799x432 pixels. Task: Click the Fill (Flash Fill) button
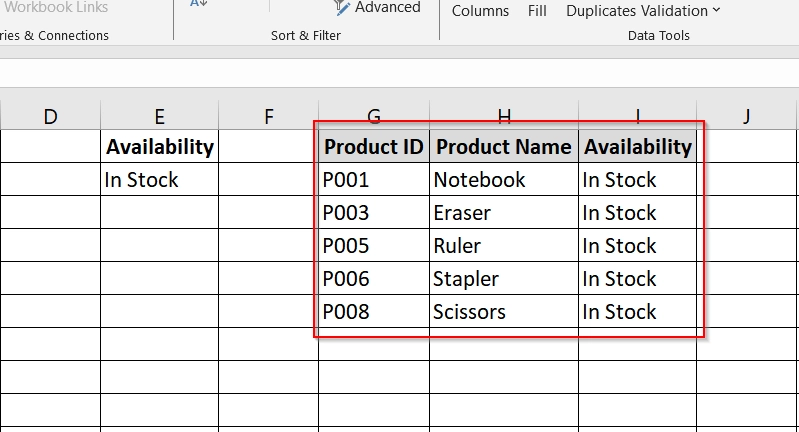click(x=537, y=10)
